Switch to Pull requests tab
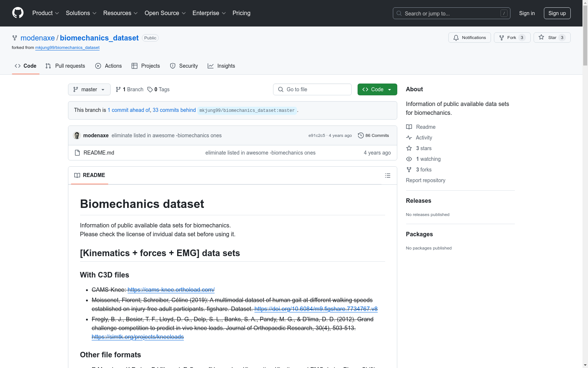Screen dimensions: 588x368 (65, 66)
